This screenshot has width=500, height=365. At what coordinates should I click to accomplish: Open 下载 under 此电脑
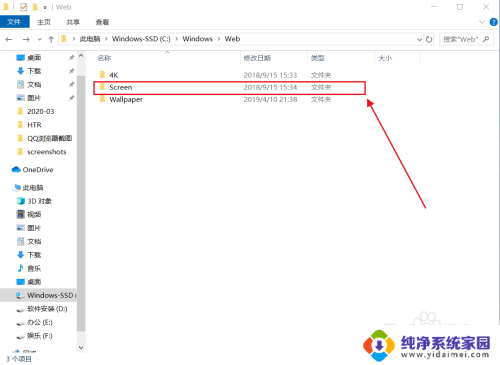click(34, 255)
